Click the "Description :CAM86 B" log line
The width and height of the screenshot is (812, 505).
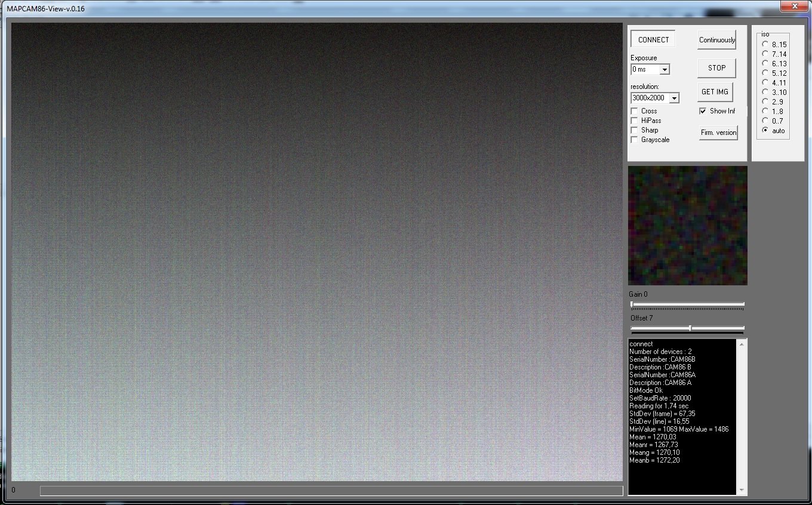pos(660,367)
